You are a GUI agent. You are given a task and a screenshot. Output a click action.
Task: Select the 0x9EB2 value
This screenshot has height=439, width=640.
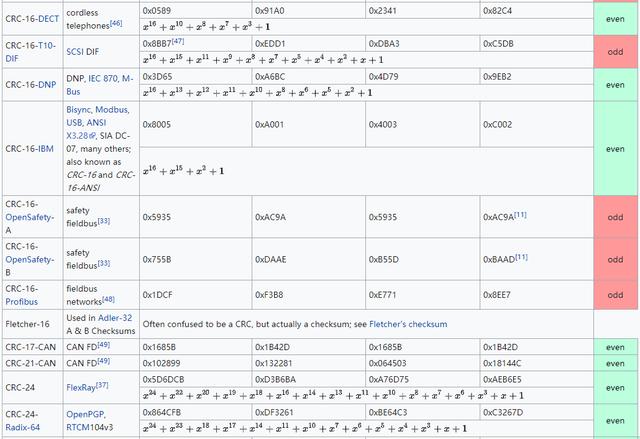(x=497, y=77)
